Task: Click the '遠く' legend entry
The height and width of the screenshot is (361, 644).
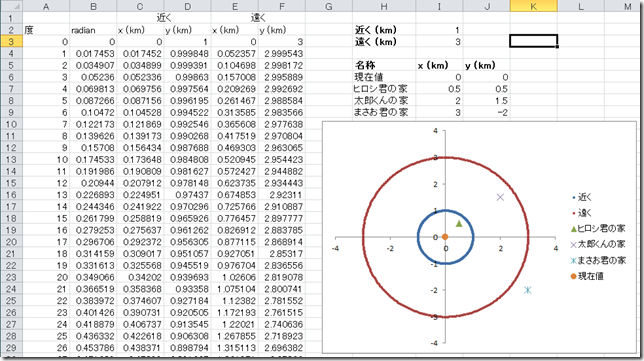Action: 582,213
